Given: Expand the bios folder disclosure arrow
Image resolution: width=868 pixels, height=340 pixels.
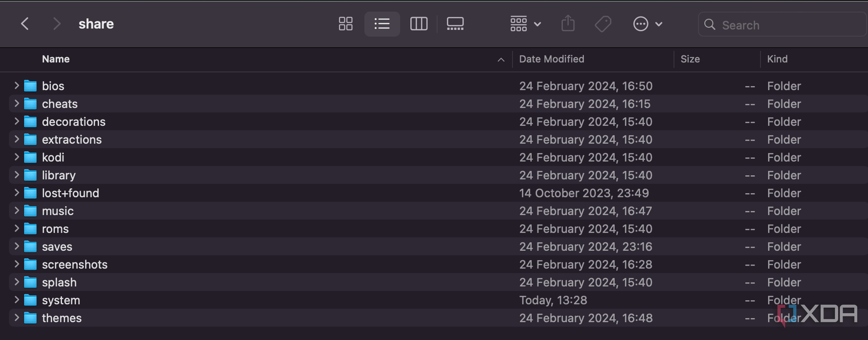Looking at the screenshot, I should [17, 85].
